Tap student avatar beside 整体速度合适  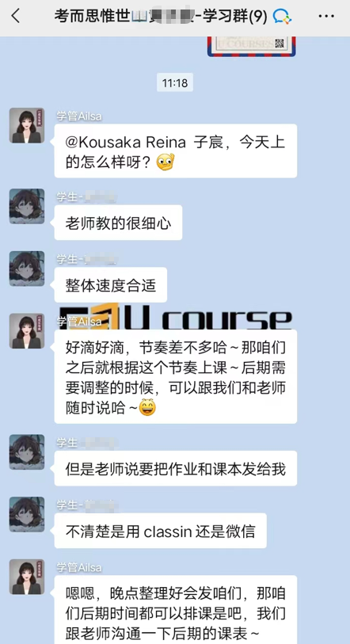click(x=27, y=269)
